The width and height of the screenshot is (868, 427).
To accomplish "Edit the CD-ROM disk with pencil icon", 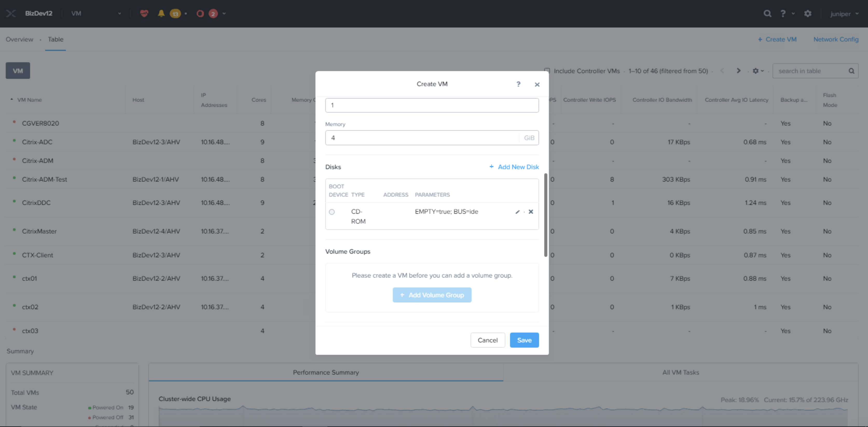I will 517,212.
